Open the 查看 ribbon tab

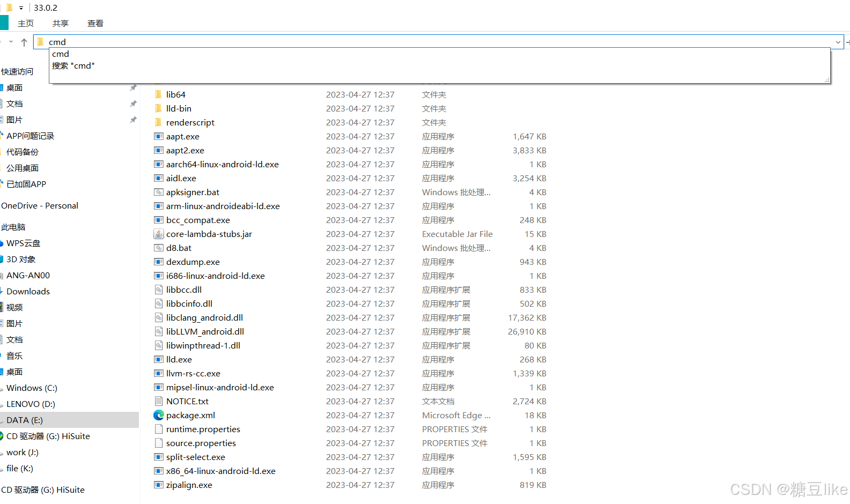95,24
